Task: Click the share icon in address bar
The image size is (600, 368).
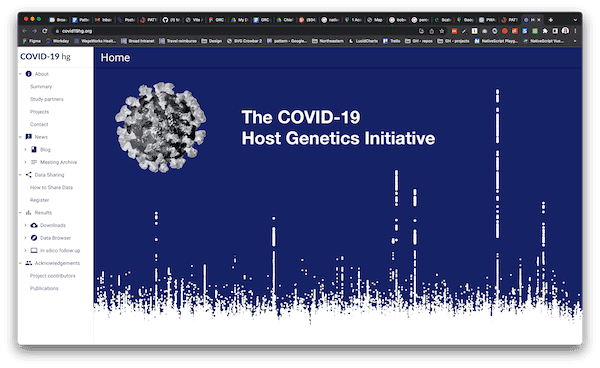Action: click(432, 31)
